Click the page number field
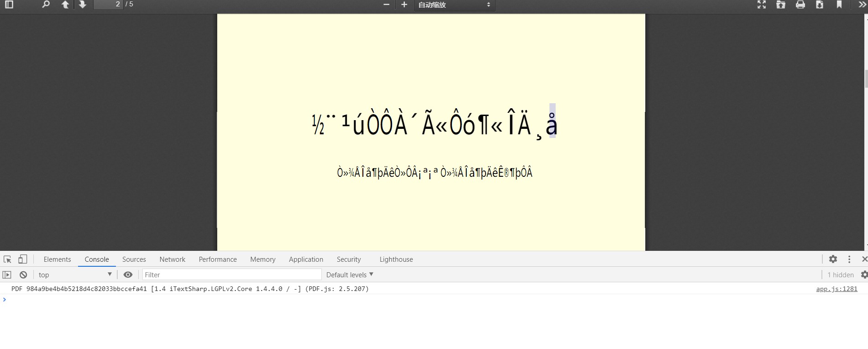The width and height of the screenshot is (868, 349). [x=108, y=5]
